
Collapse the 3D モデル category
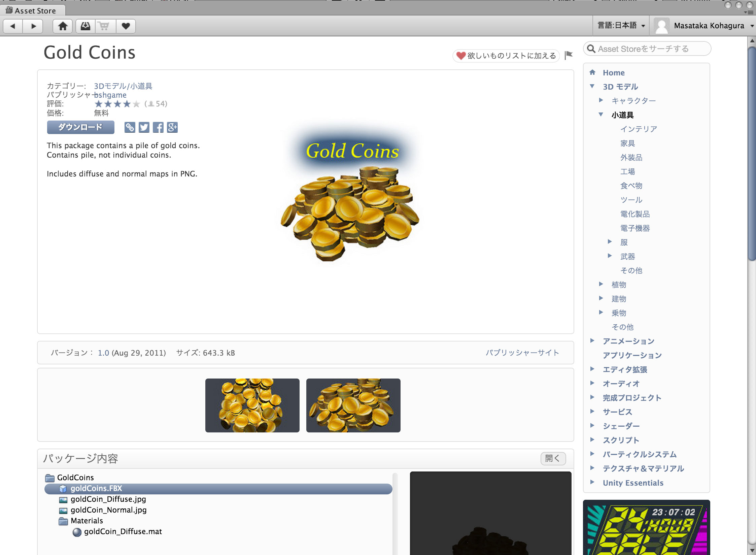click(x=592, y=86)
